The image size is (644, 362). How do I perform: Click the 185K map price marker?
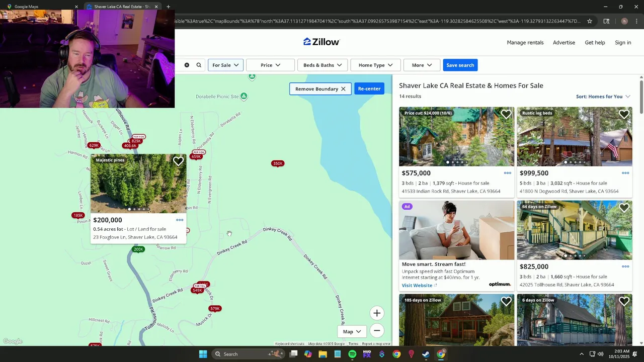pos(78,215)
